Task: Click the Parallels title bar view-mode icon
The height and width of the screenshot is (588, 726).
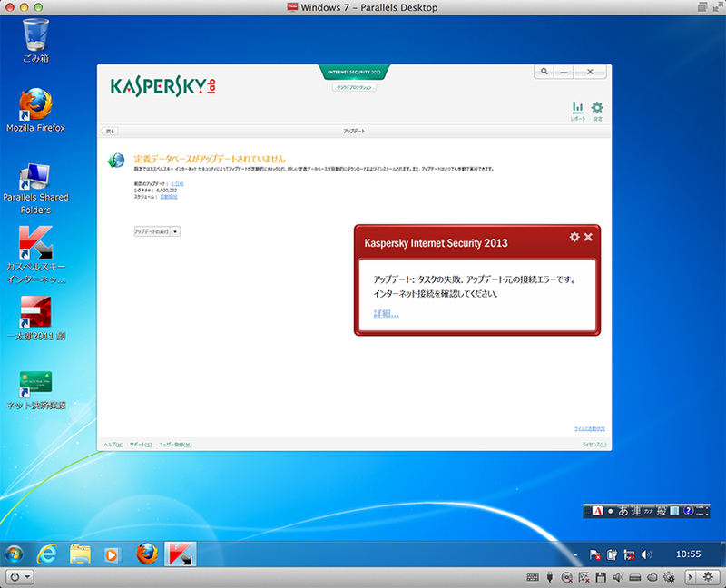Action: (x=701, y=7)
